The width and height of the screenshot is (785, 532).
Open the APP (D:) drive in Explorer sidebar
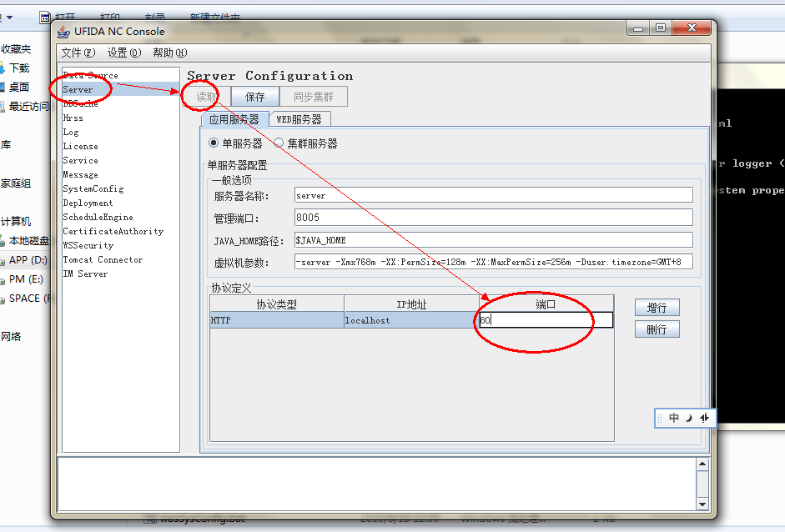coord(28,259)
